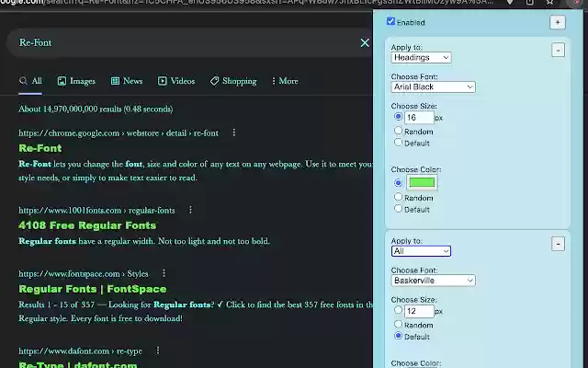The height and width of the screenshot is (368, 588).
Task: Click the size field showing 12
Action: tap(419, 311)
